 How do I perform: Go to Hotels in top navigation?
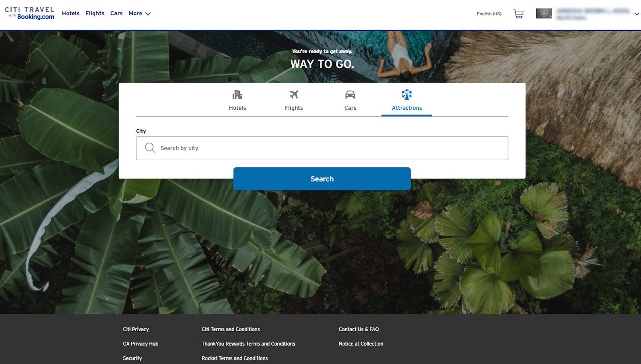tap(71, 14)
